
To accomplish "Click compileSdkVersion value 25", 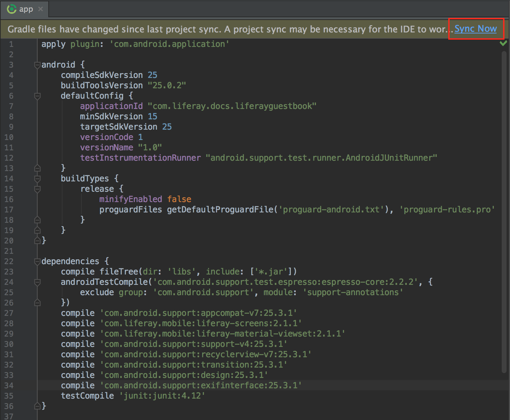I will pos(152,75).
